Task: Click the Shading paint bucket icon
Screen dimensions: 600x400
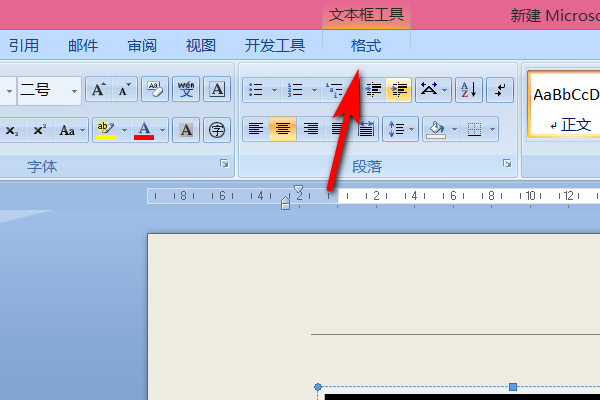Action: [x=436, y=129]
